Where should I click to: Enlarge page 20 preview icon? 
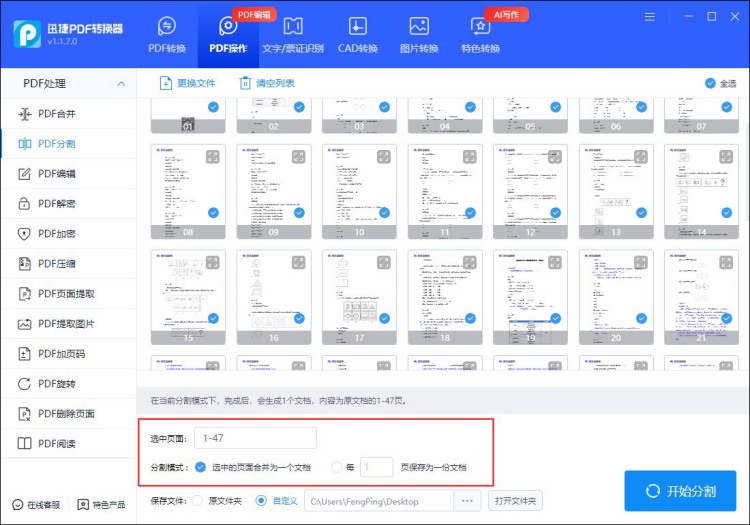(x=641, y=262)
